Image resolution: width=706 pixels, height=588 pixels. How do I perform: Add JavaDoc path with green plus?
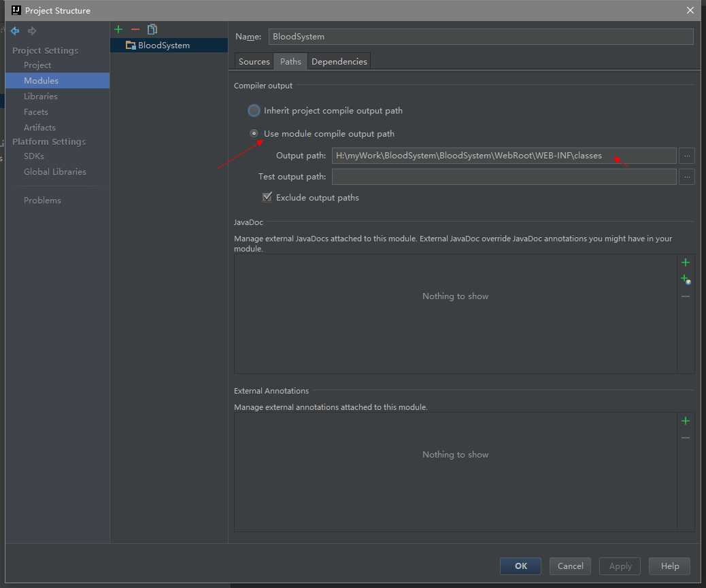coord(686,262)
